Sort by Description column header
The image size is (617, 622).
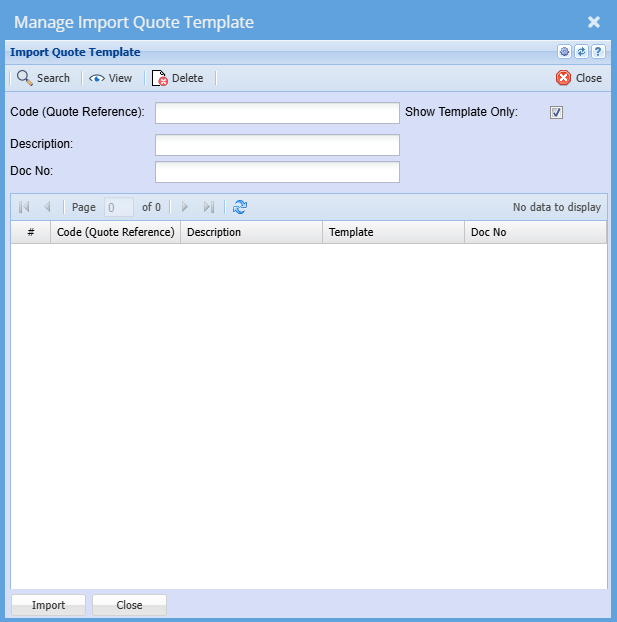click(252, 232)
